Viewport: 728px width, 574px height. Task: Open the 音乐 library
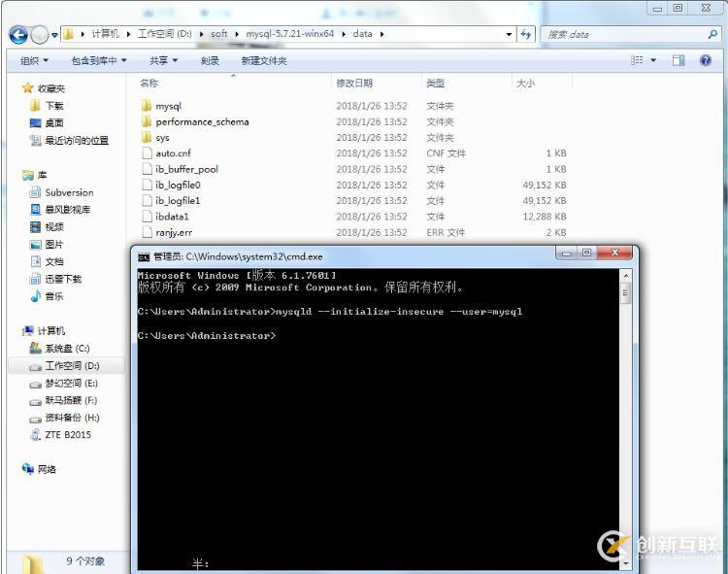click(x=53, y=296)
